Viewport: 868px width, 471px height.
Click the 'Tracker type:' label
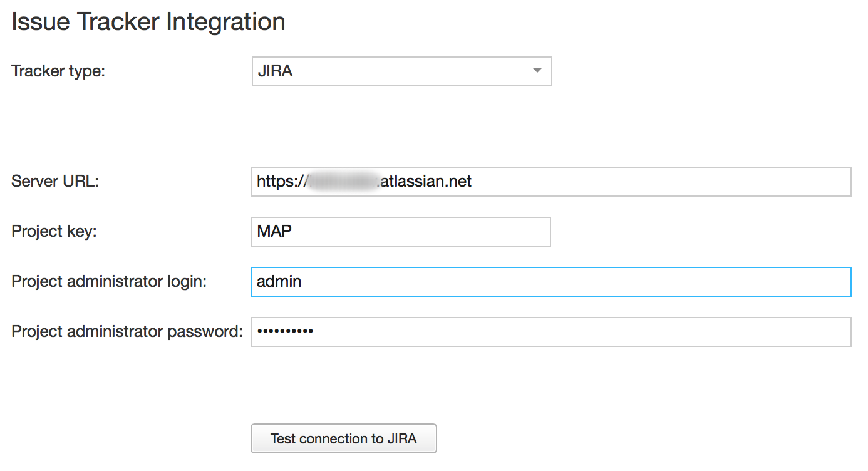tap(58, 71)
